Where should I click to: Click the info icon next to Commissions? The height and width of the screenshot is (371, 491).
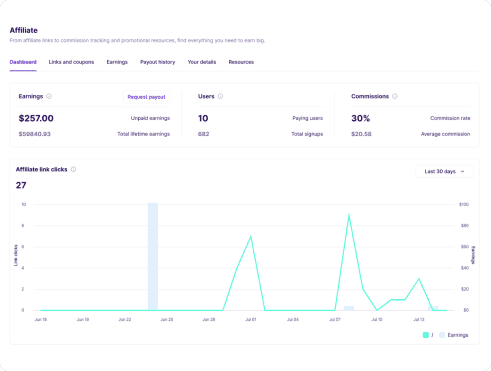click(395, 96)
